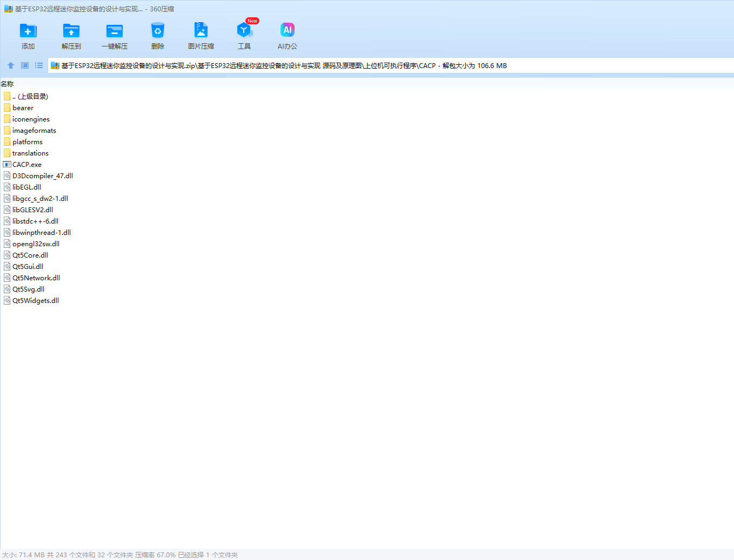734x560 pixels.
Task: Open the 解压到 (Extract to) tool
Action: click(71, 31)
